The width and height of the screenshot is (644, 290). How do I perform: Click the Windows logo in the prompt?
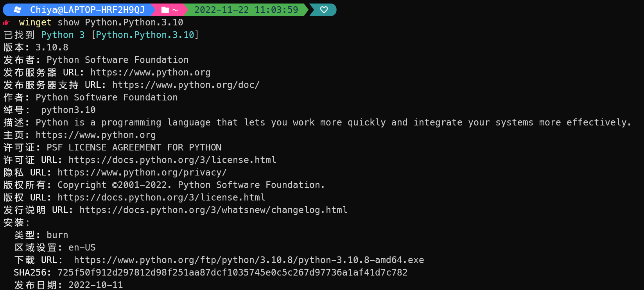pyautogui.click(x=18, y=10)
